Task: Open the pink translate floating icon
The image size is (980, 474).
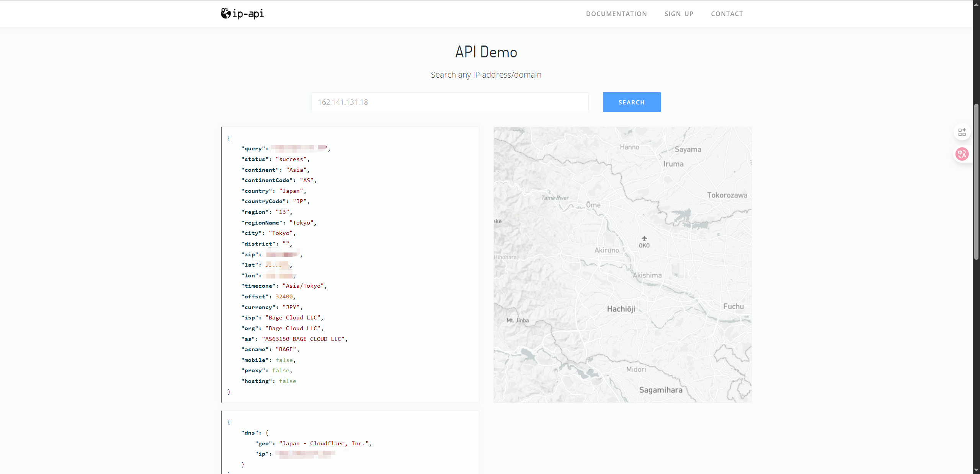Action: coord(962,154)
